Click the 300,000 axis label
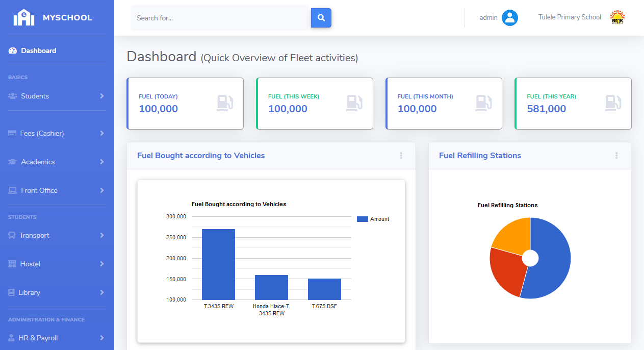Image resolution: width=644 pixels, height=350 pixels. [x=176, y=216]
